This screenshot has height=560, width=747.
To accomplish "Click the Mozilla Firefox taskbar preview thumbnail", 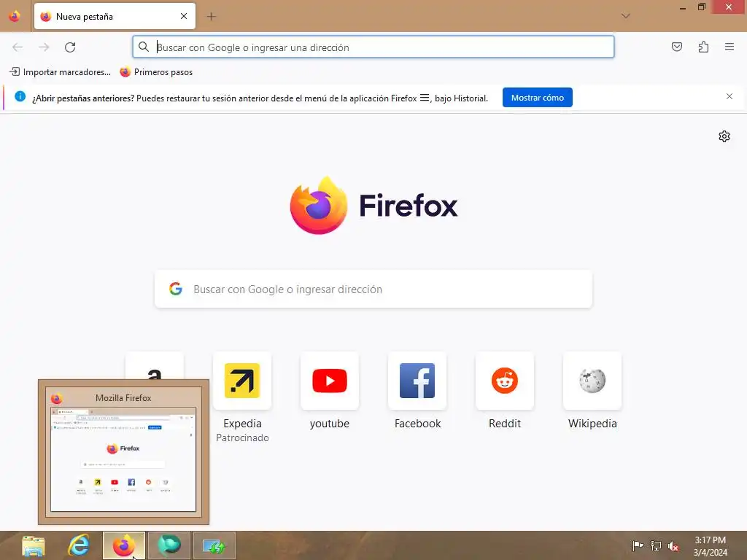I will pos(123,452).
